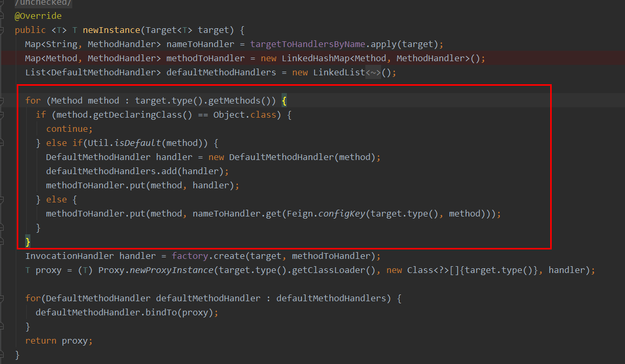Click the isDefault static method call
625x364 pixels.
(138, 143)
